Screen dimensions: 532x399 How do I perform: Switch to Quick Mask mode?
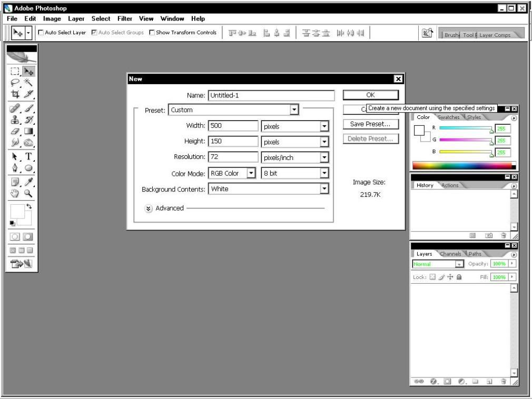coord(28,237)
